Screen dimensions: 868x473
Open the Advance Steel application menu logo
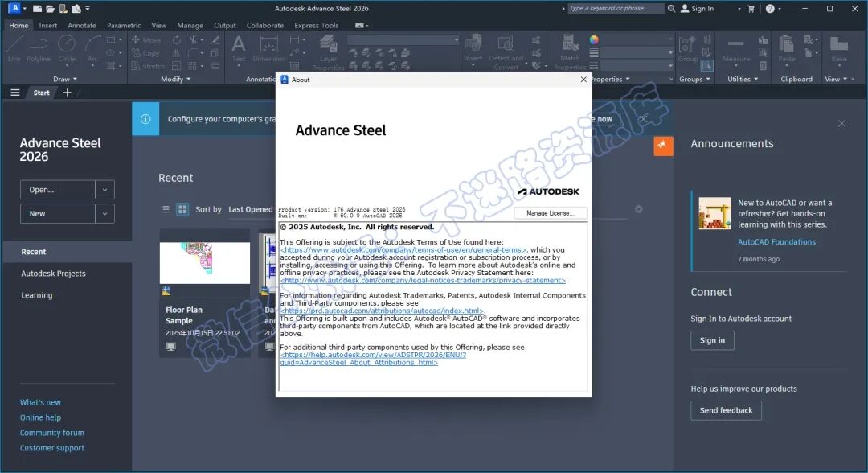pyautogui.click(x=14, y=8)
